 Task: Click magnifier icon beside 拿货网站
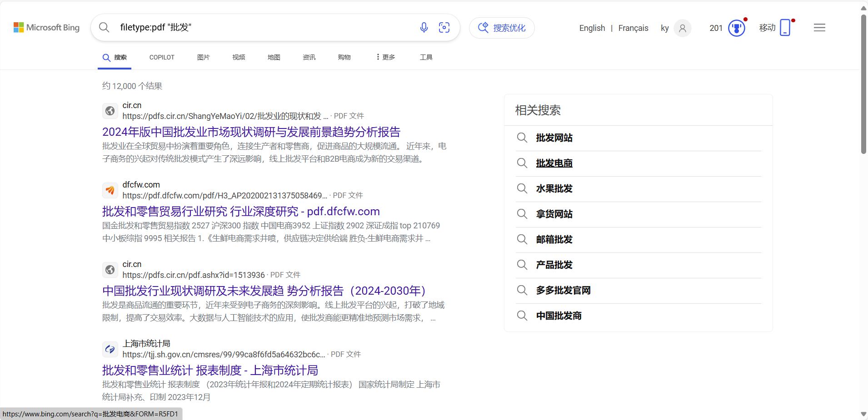pos(522,214)
